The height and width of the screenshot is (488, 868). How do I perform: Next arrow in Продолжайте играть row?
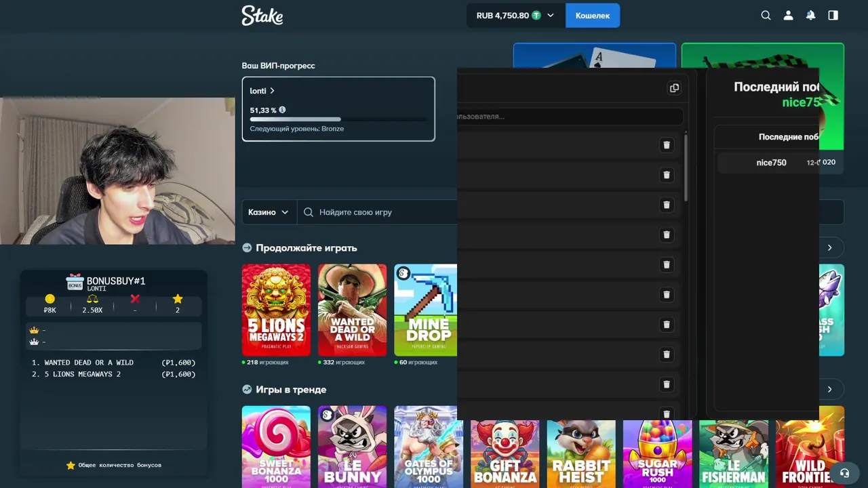coord(829,248)
